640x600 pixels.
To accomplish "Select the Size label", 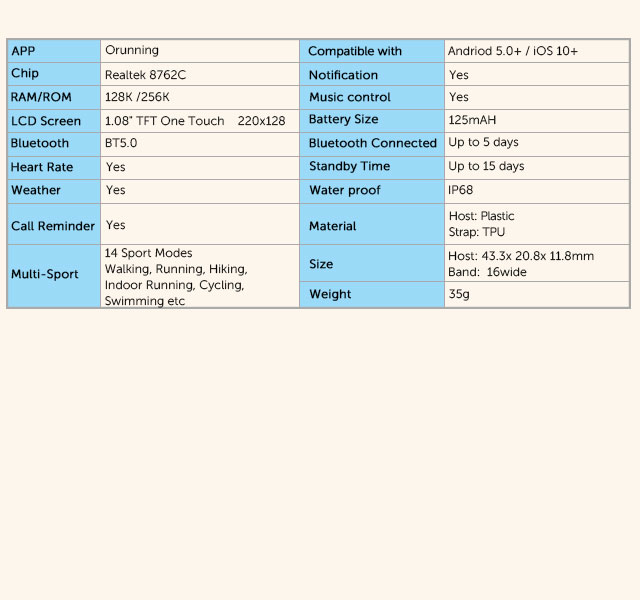I will point(321,264).
